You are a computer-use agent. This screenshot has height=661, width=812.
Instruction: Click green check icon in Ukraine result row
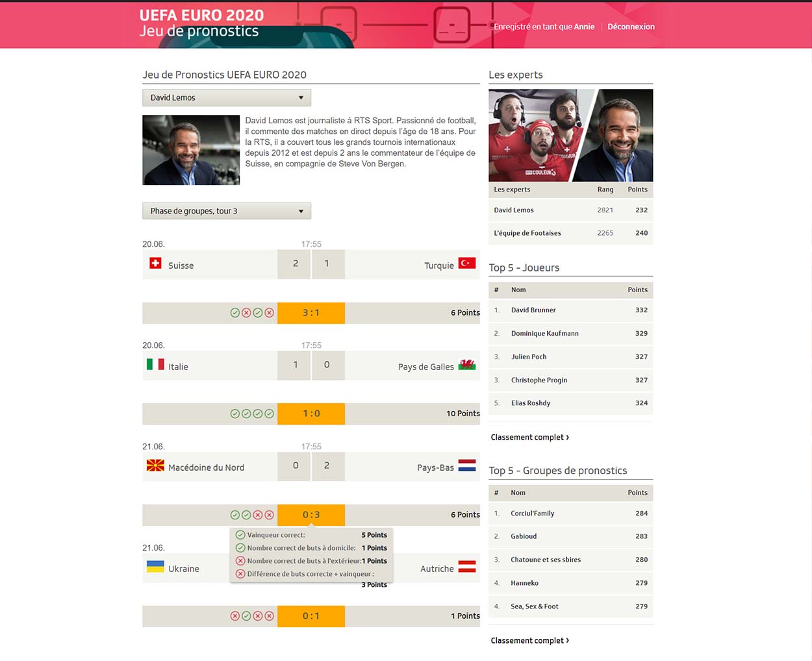coord(246,616)
